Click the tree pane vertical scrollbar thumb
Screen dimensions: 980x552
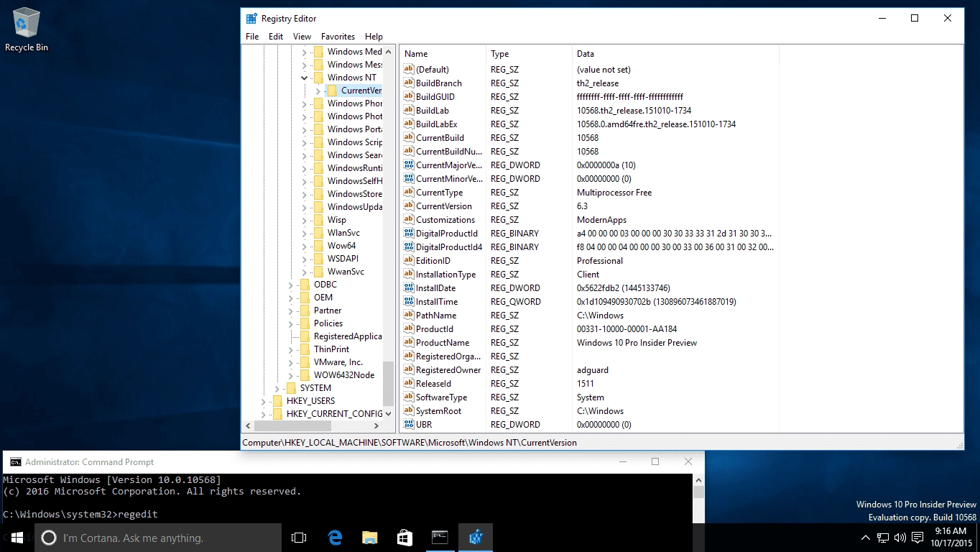click(389, 384)
